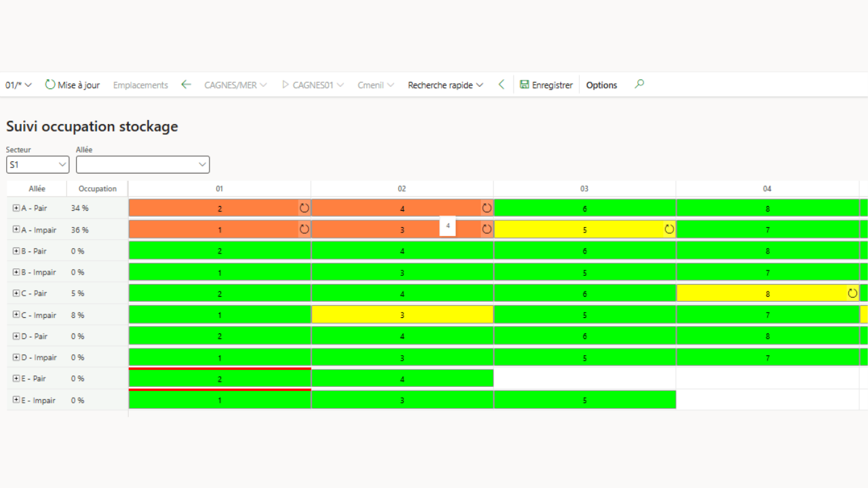Select green cell 6 in C - Pair
The width and height of the screenshot is (868, 488).
(x=585, y=293)
